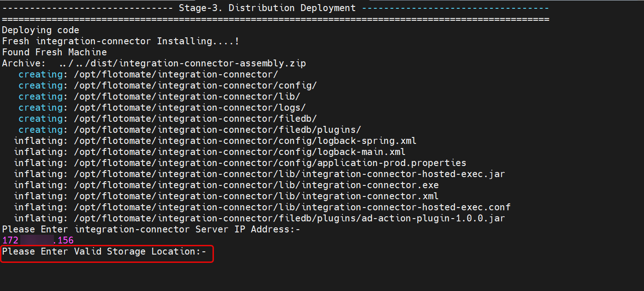
Task: Click the 'Please Enter Valid Storage Location' prompt
Action: pos(104,251)
